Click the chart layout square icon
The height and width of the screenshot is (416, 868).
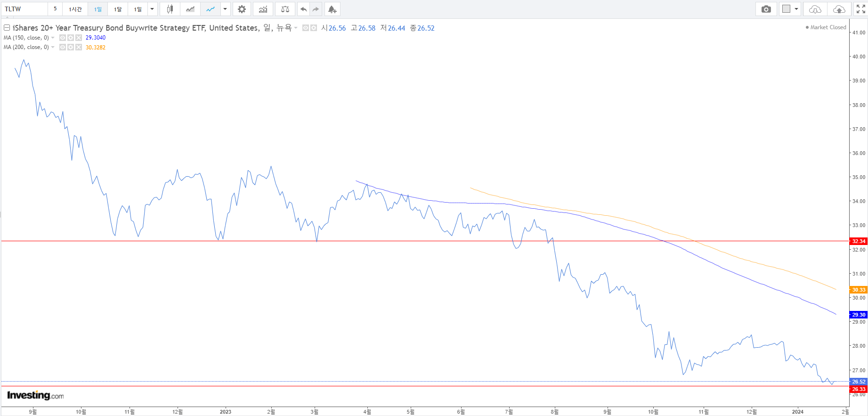pos(786,9)
